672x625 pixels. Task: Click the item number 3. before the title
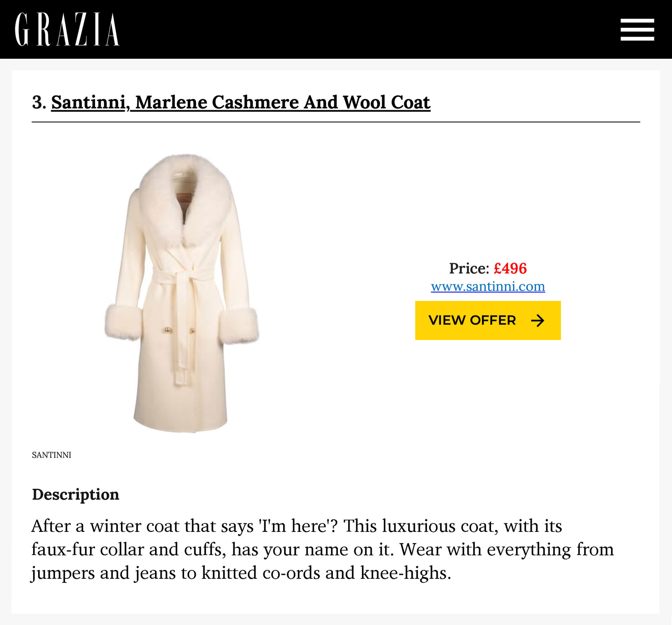pyautogui.click(x=39, y=103)
